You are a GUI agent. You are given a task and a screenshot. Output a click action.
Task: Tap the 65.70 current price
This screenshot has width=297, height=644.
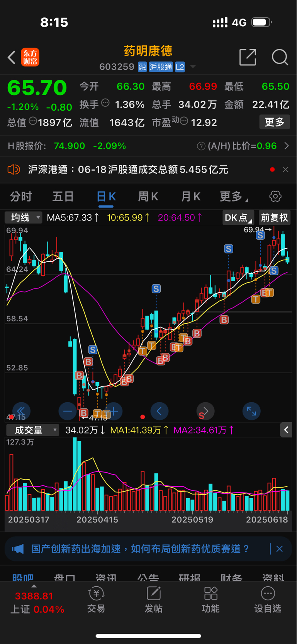click(x=37, y=88)
